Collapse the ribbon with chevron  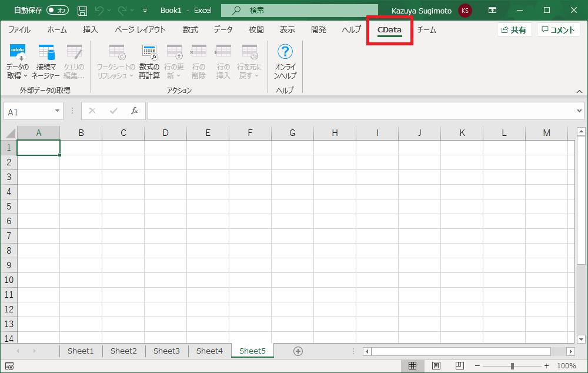(x=579, y=92)
